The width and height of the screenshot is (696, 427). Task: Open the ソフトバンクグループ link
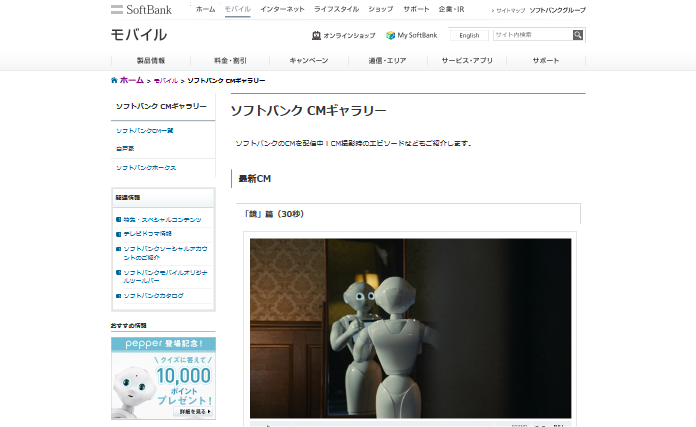558,10
